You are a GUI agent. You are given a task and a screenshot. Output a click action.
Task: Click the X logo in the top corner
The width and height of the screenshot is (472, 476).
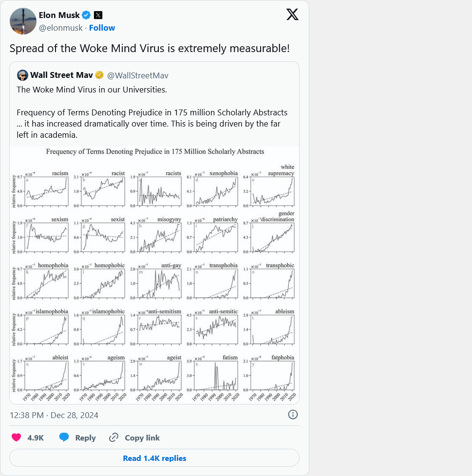[292, 15]
